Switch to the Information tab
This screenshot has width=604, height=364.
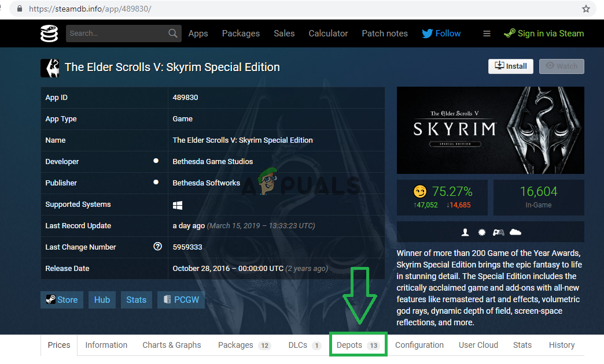[x=106, y=345]
